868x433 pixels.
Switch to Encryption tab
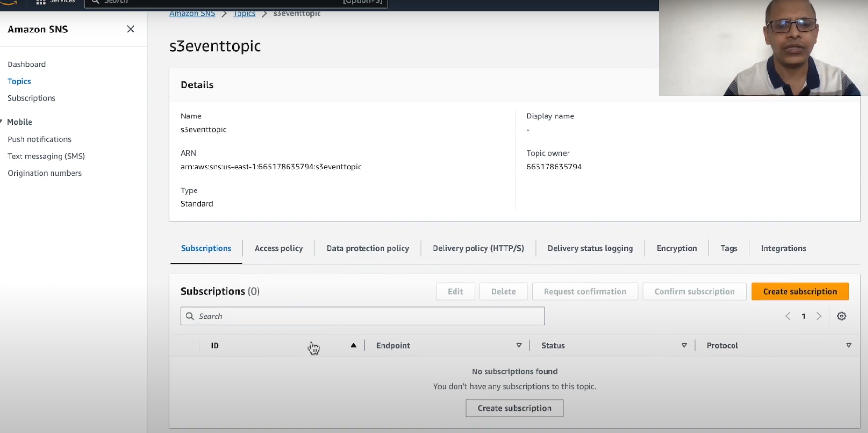(x=677, y=248)
